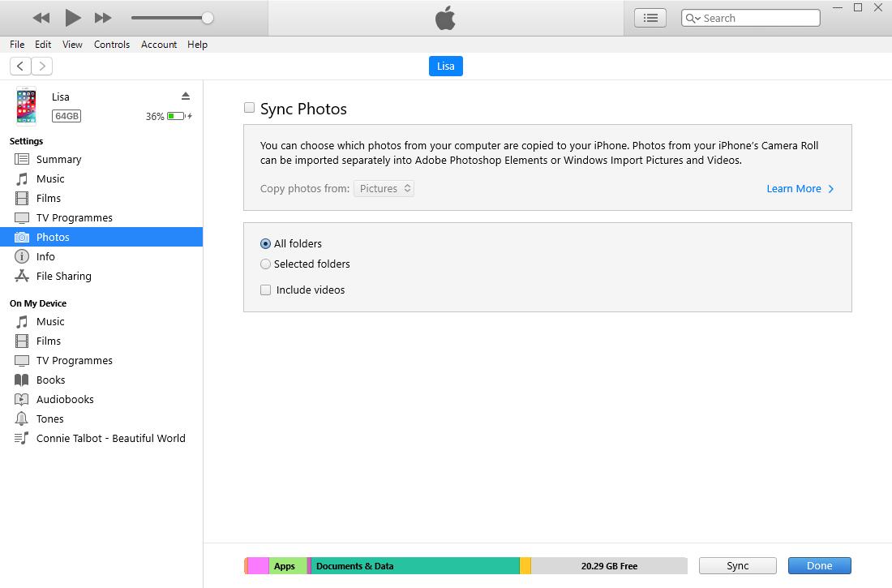The width and height of the screenshot is (892, 588).
Task: Click into the Search field
Action: point(750,18)
